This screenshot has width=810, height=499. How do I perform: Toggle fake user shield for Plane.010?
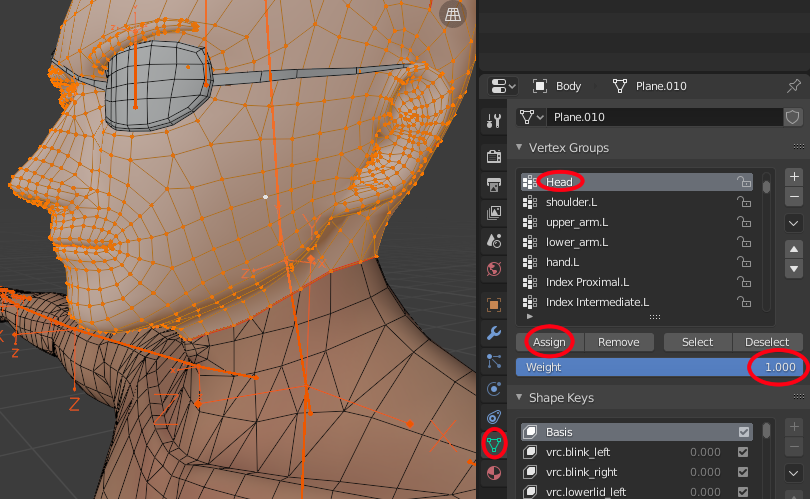click(x=792, y=117)
